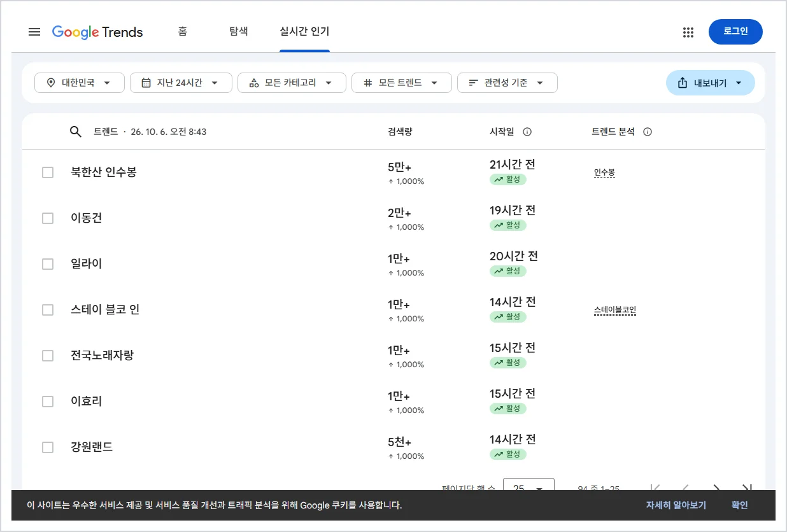Click the 검색량 column header
787x532 pixels.
click(x=400, y=132)
